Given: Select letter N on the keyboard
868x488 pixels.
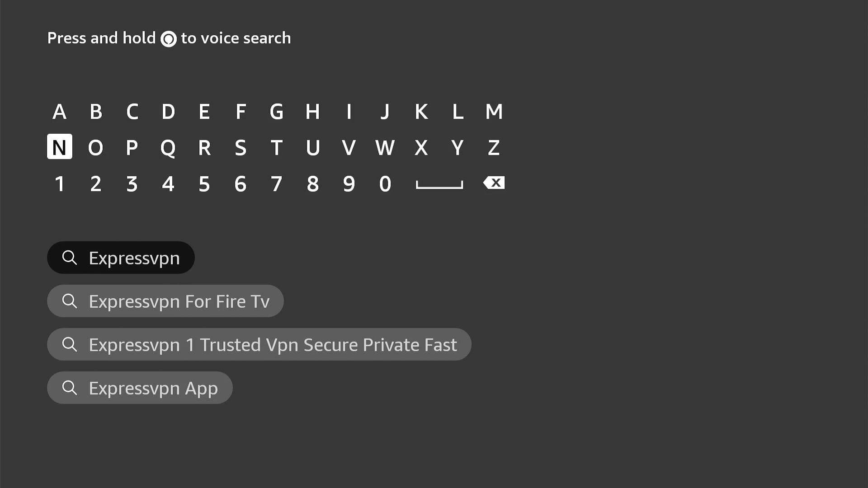Looking at the screenshot, I should pos(59,147).
